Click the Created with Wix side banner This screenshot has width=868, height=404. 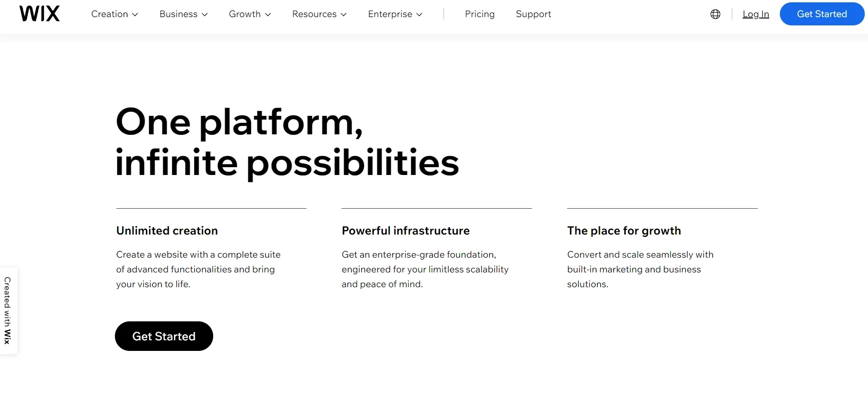point(8,311)
